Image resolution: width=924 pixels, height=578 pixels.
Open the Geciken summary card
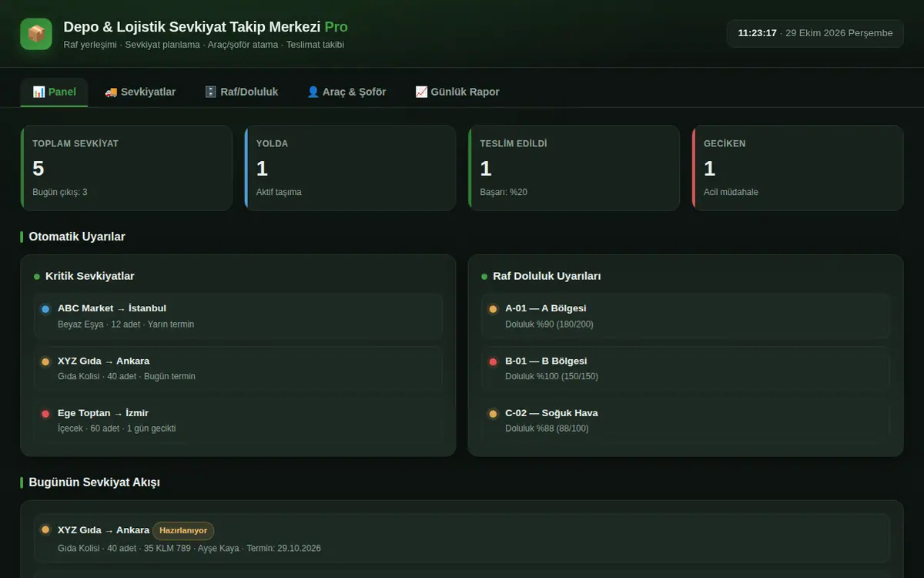(798, 168)
